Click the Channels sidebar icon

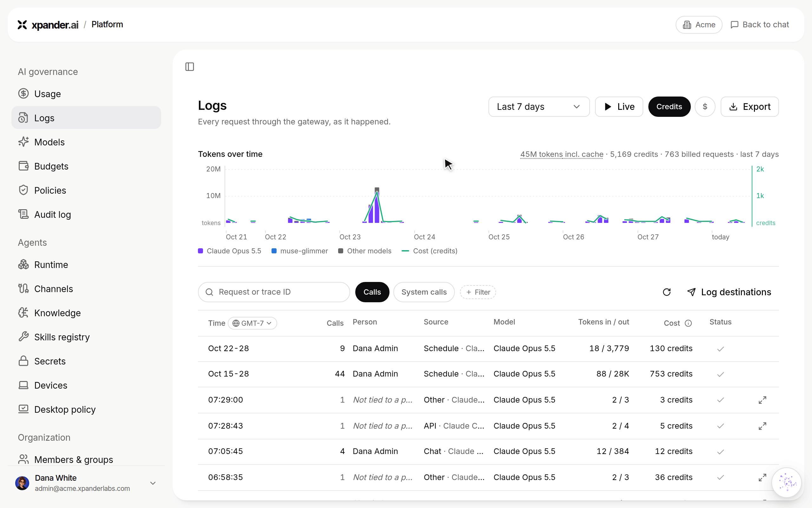pyautogui.click(x=23, y=289)
